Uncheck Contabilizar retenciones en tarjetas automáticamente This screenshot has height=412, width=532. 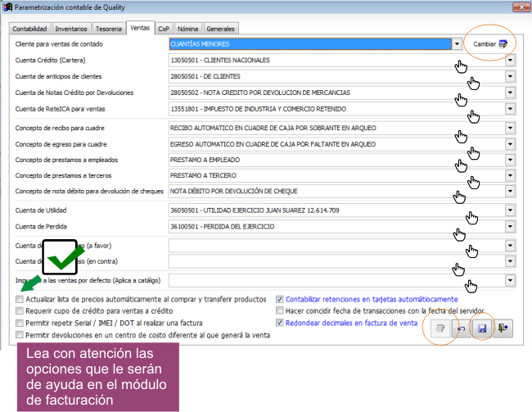click(280, 299)
